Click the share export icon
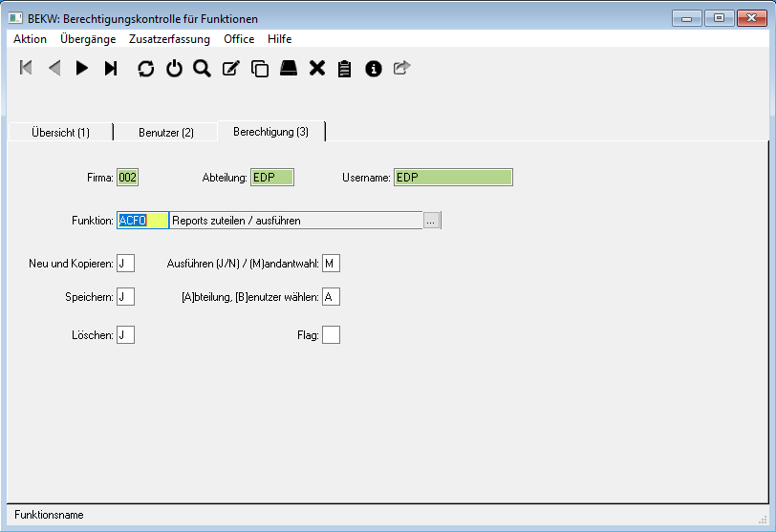Image resolution: width=776 pixels, height=532 pixels. (x=401, y=68)
